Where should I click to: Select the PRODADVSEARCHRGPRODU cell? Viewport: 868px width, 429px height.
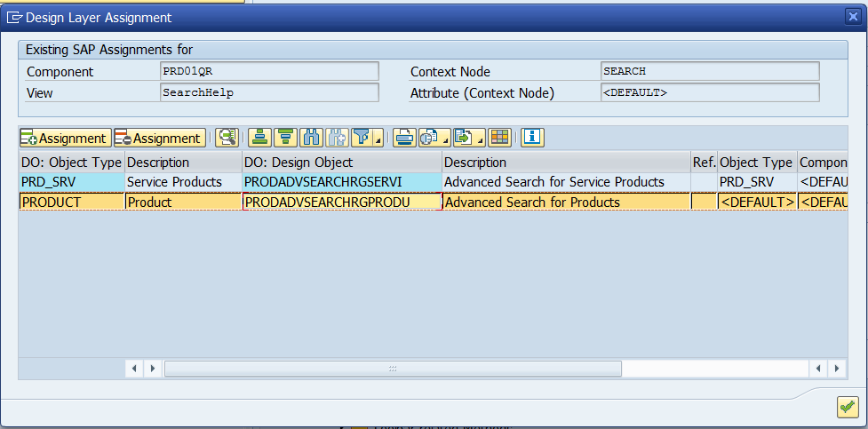342,202
